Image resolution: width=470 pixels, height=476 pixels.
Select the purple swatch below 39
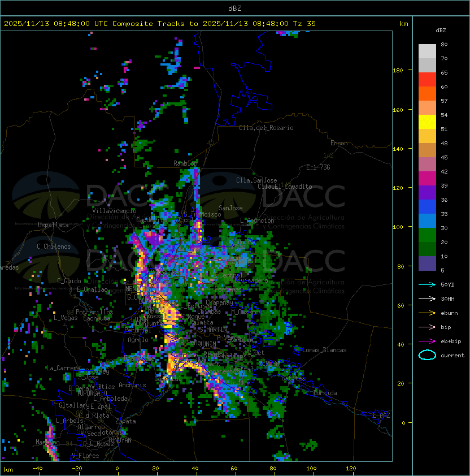pyautogui.click(x=427, y=192)
